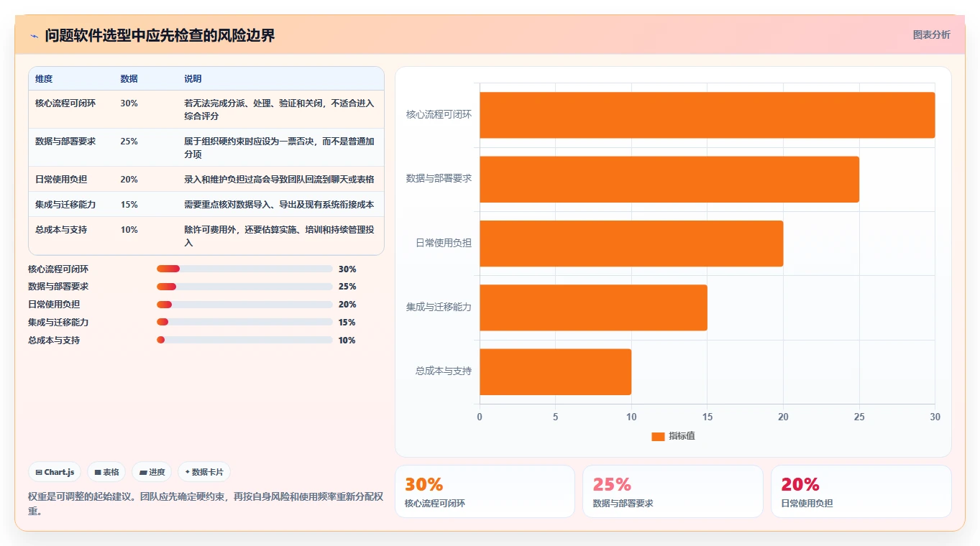Click the 总成本与支持 10% progress bar
This screenshot has width=980, height=546.
(244, 340)
